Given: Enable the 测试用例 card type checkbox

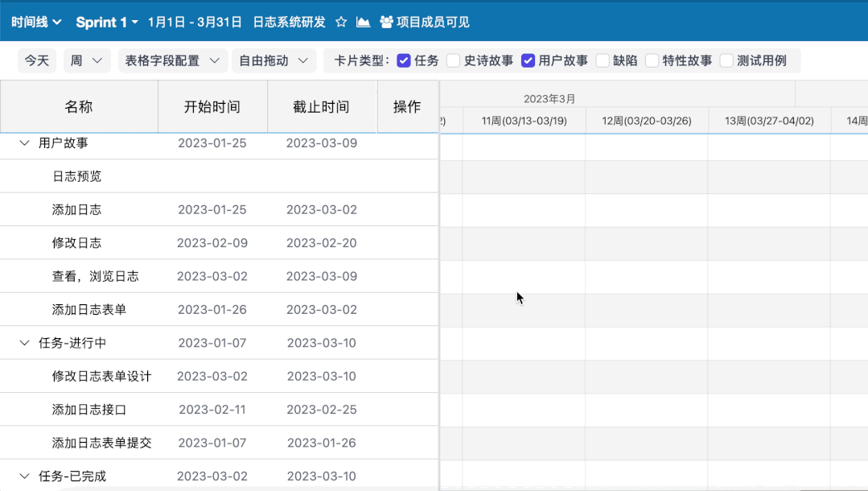Looking at the screenshot, I should [726, 60].
